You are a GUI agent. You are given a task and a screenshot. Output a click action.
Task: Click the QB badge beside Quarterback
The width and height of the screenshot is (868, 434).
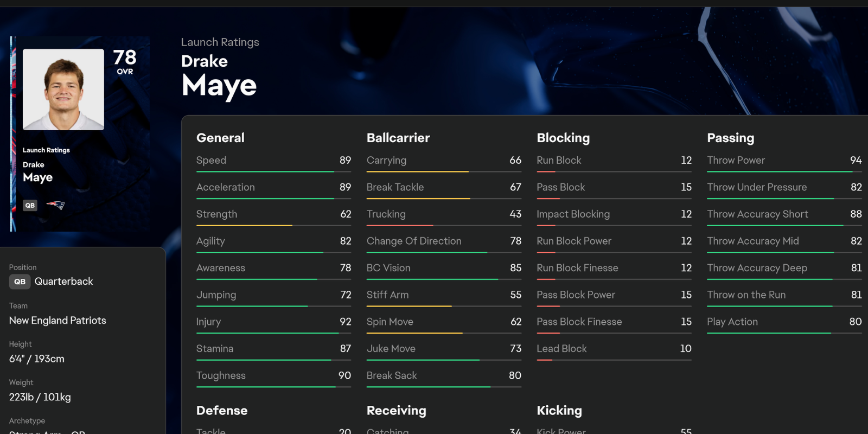pyautogui.click(x=20, y=282)
